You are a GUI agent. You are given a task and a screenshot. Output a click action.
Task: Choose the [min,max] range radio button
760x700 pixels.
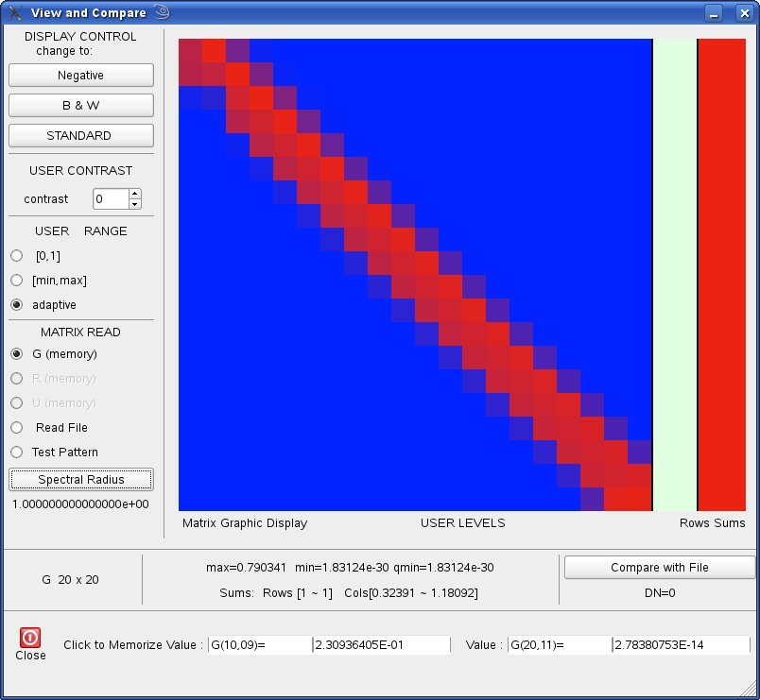tap(16, 281)
